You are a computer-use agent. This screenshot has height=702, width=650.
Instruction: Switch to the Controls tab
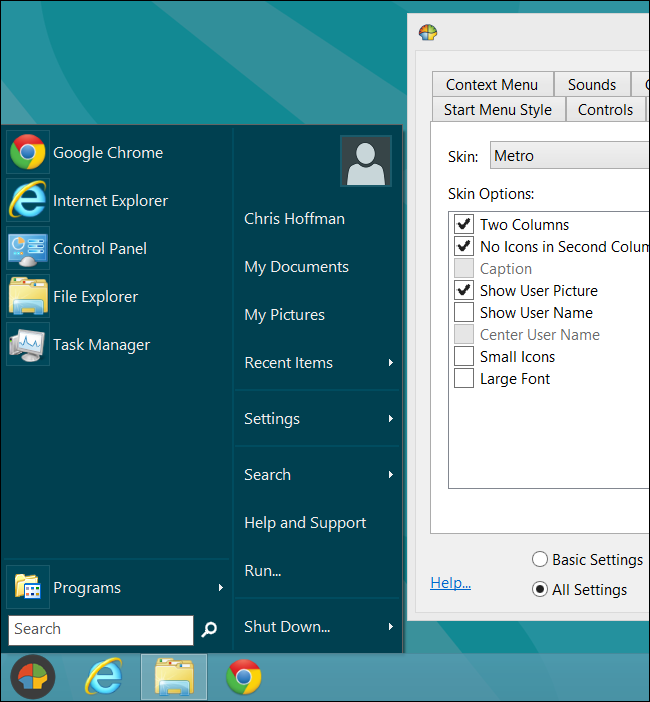[x=605, y=109]
